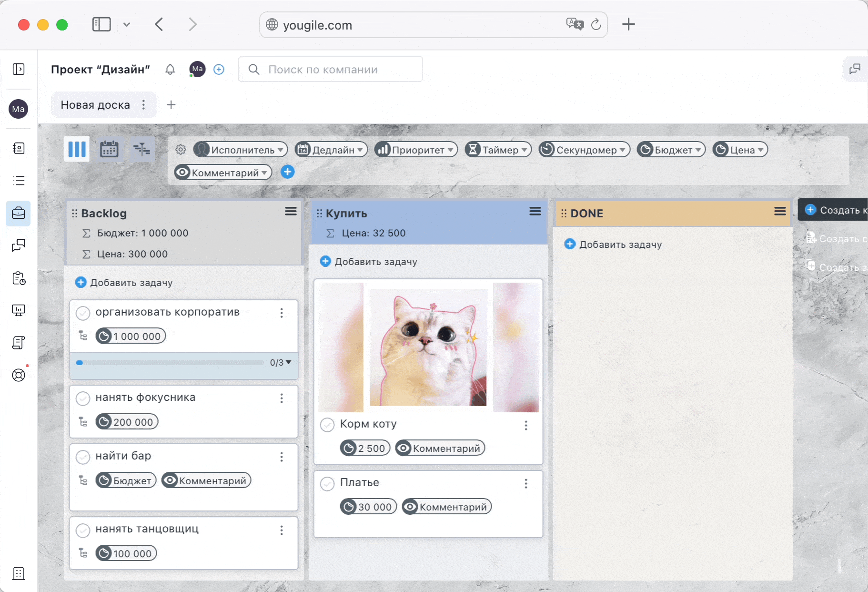Click the Комментарий sticker on Платье card

pyautogui.click(x=447, y=507)
